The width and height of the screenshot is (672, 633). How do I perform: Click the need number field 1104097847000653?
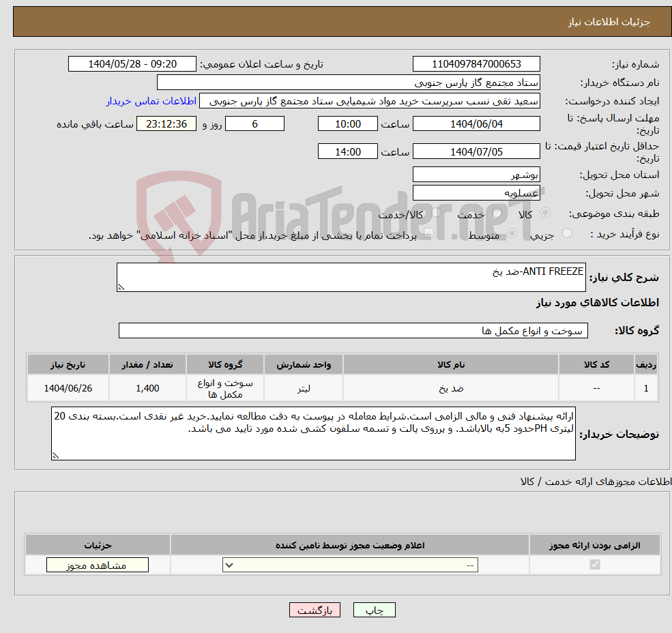476,64
